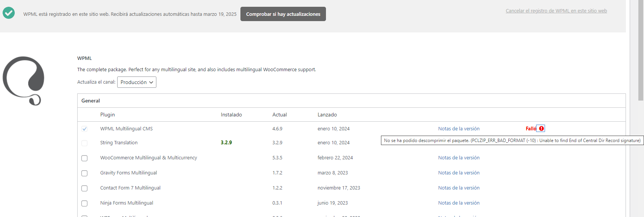Screen dimensions: 644x217
Task: Open Notas de la versión for Ninja Forms Multilingual
Action: click(459, 203)
